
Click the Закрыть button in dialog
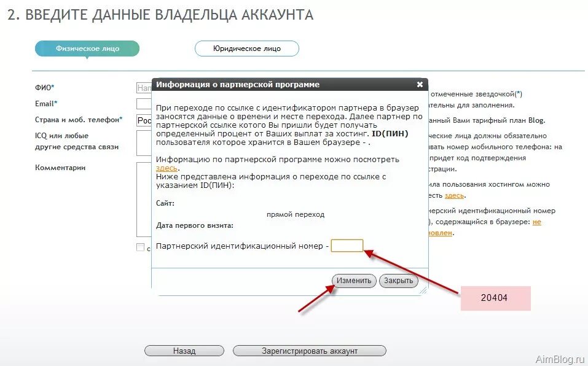pos(398,281)
